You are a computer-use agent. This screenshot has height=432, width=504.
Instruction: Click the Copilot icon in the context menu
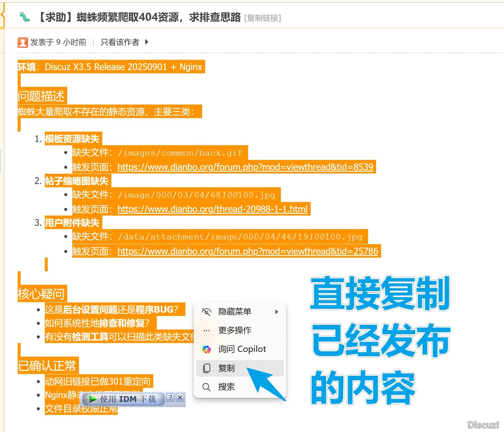(x=207, y=349)
